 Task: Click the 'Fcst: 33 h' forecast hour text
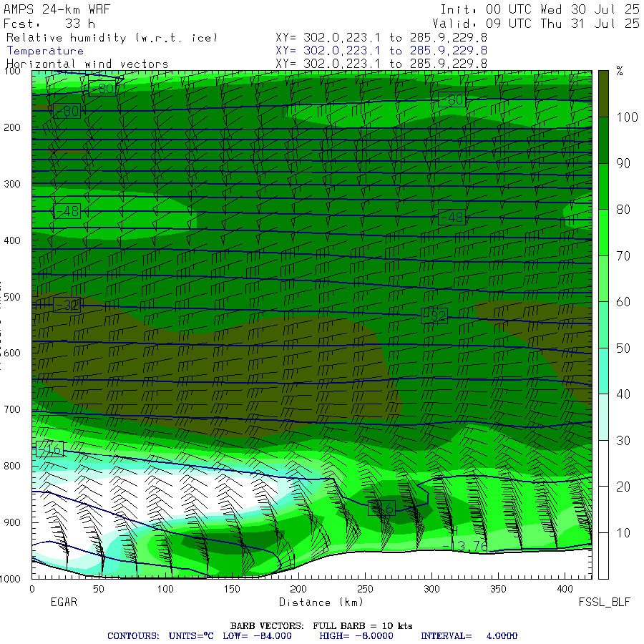[49, 24]
